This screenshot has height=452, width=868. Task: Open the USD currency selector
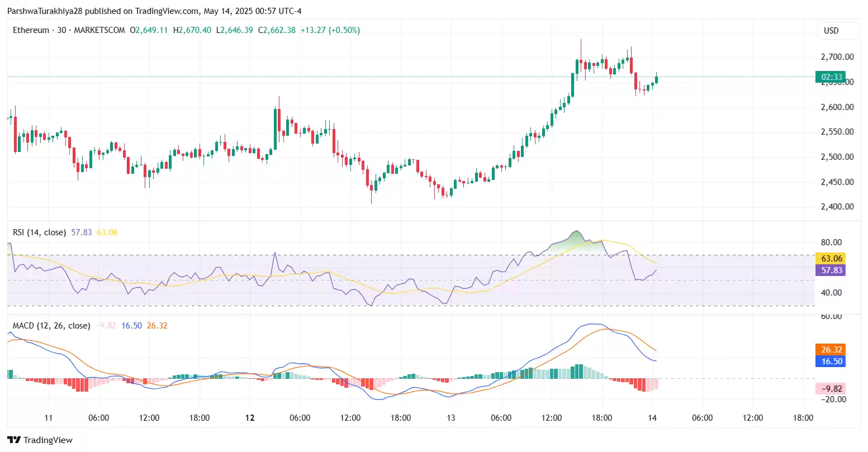tap(838, 31)
